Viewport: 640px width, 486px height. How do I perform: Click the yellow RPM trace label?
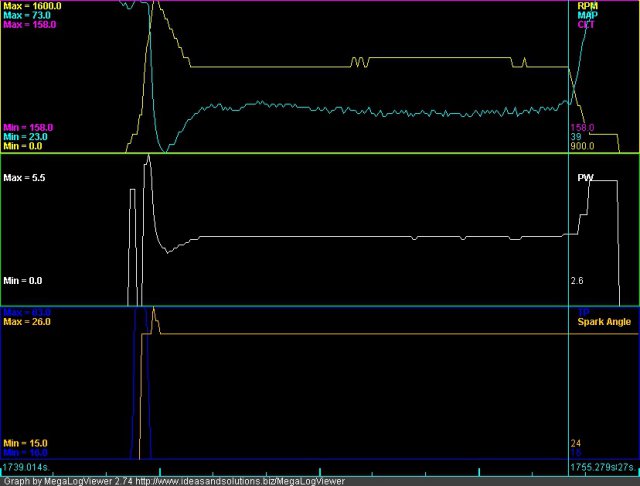(585, 6)
